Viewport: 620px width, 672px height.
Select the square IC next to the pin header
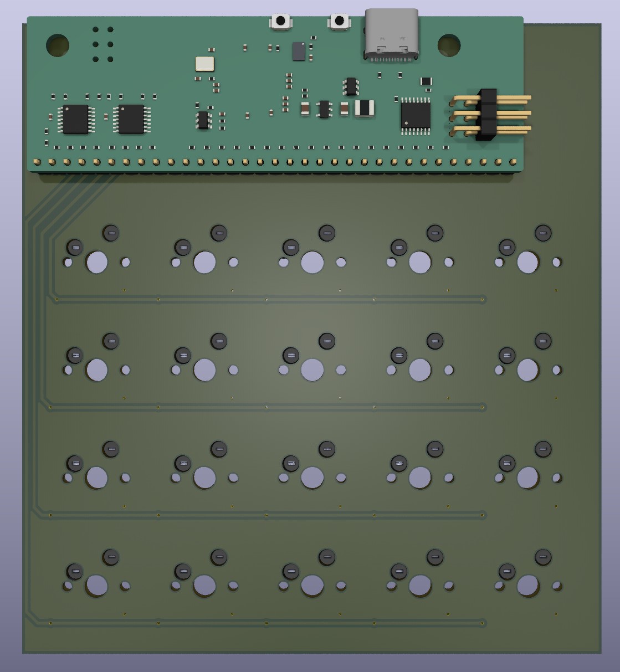click(x=416, y=116)
